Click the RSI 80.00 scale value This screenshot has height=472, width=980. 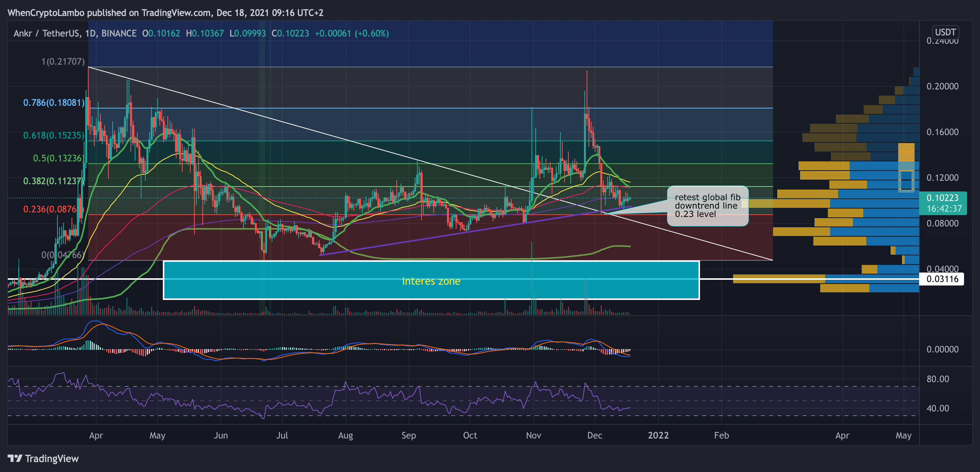point(938,379)
